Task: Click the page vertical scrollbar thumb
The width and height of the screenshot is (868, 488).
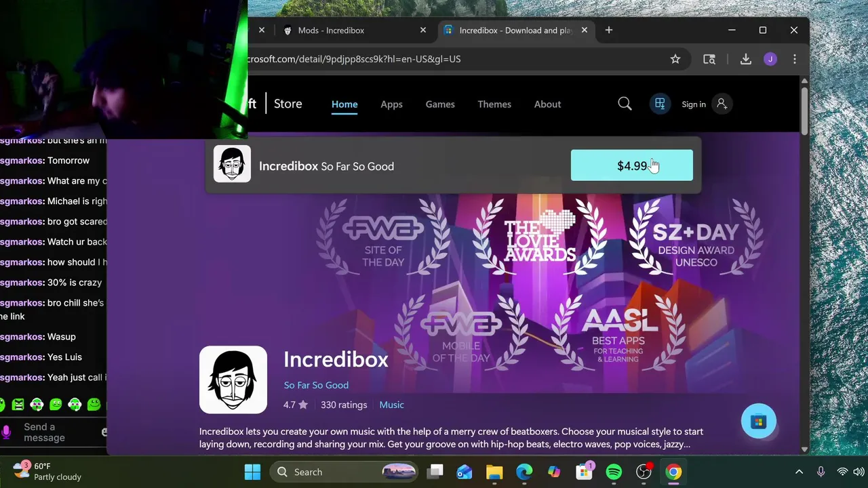Action: pyautogui.click(x=804, y=110)
